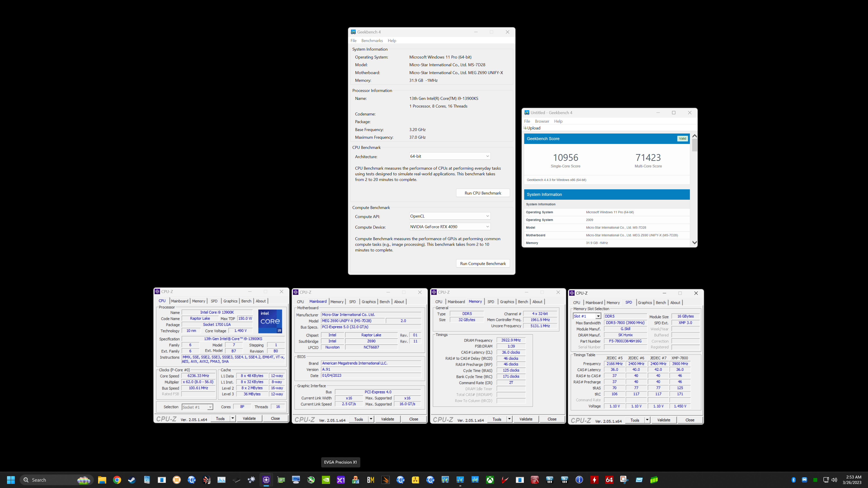Click Uncore Frequency value 5131.1 MHz
Screen dimensions: 868x488
tap(540, 326)
